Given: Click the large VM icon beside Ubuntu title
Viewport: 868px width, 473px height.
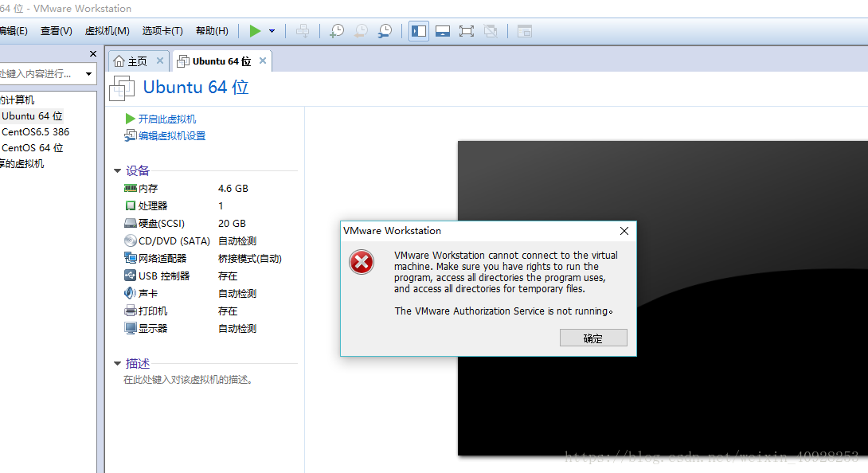Looking at the screenshot, I should click(123, 88).
